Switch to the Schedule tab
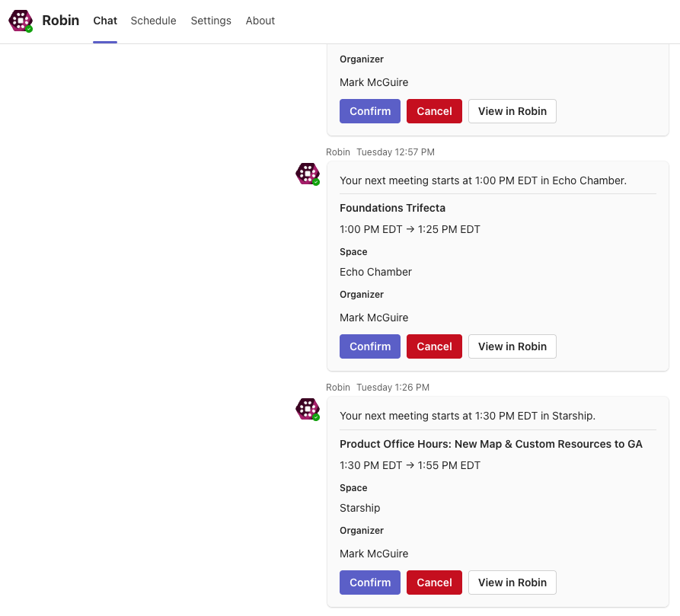Image resolution: width=680 pixels, height=616 pixels. point(154,21)
